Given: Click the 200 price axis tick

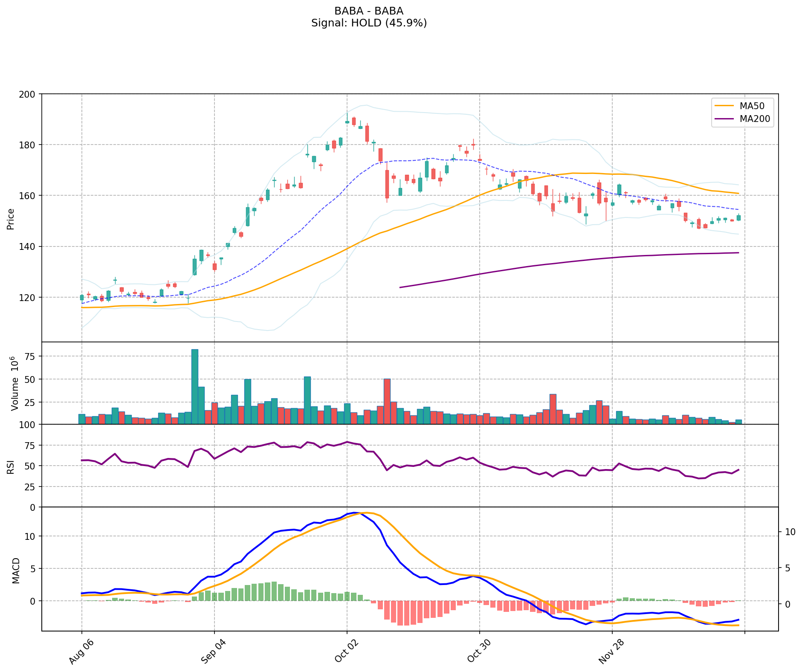Looking at the screenshot, I should [30, 94].
